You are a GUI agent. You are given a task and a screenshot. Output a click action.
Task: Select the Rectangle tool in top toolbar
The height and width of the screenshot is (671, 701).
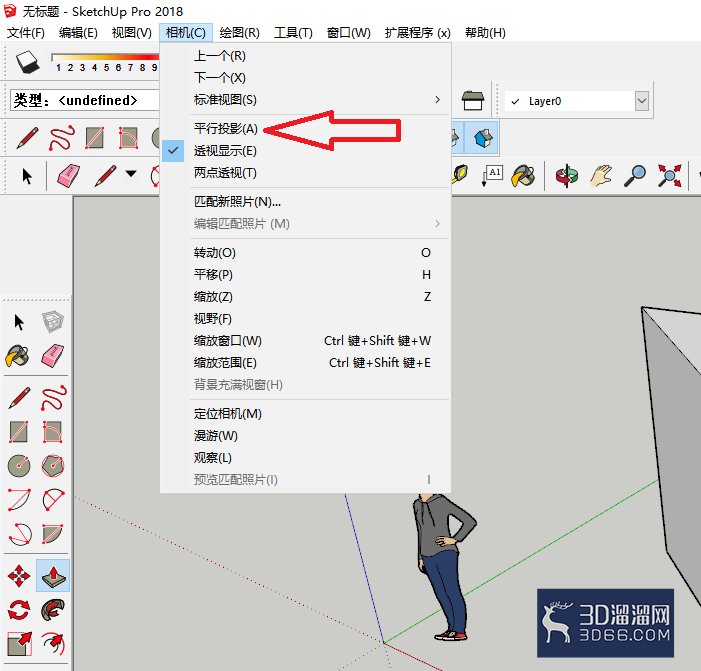(95, 138)
